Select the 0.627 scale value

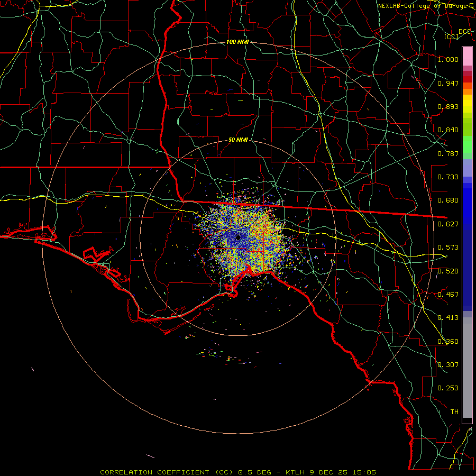(448, 224)
